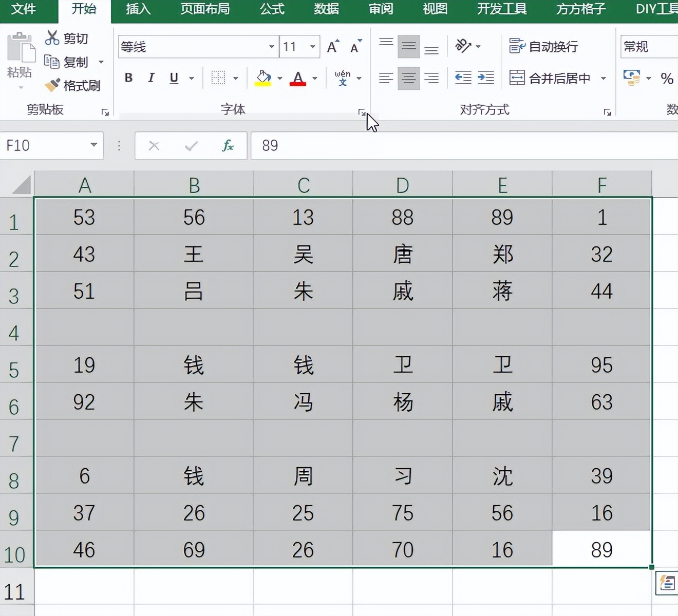
Task: Apply the yellow fill color bucket
Action: click(x=263, y=78)
